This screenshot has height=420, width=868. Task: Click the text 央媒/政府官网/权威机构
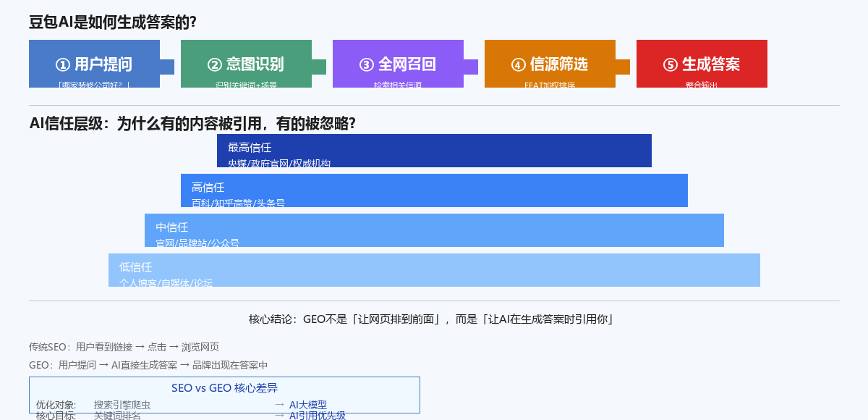pyautogui.click(x=279, y=163)
